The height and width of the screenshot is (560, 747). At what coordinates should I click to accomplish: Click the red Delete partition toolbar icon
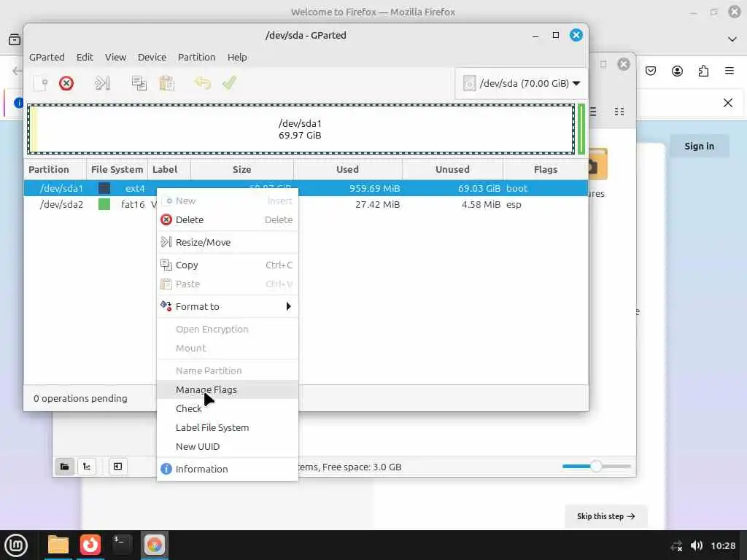(66, 83)
